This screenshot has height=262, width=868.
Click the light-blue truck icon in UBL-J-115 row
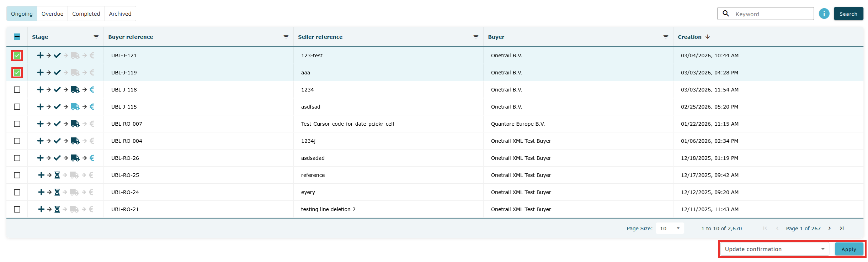click(75, 107)
